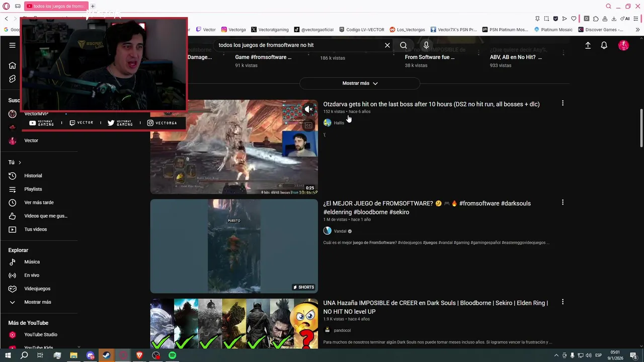Launch Steam from the taskbar
This screenshot has height=362, width=644.
pos(106,355)
